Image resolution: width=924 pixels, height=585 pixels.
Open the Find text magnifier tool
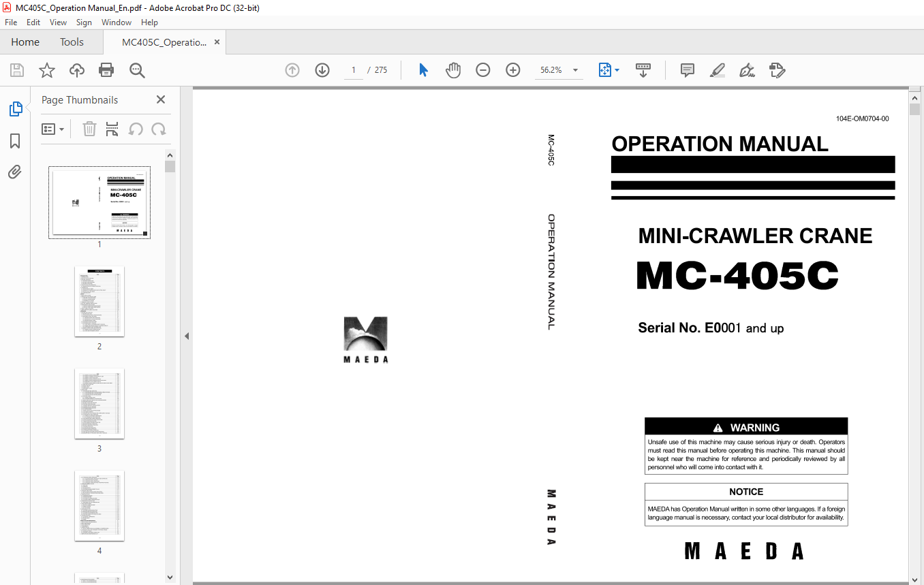pos(137,70)
